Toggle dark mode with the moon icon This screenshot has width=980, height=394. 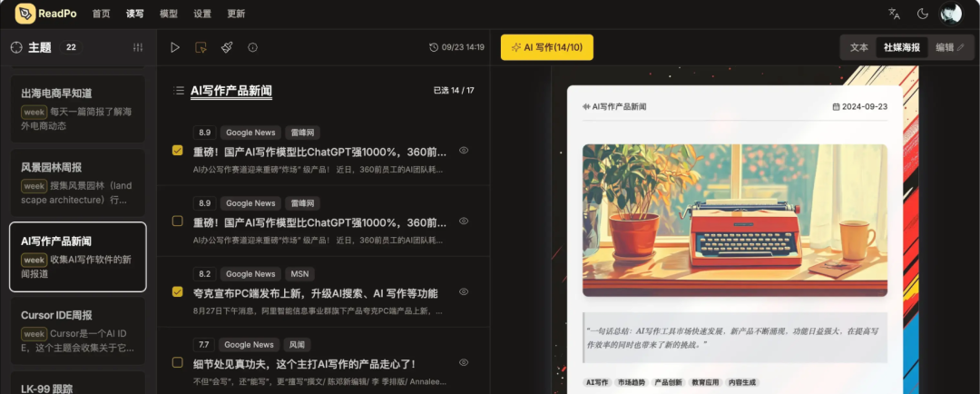(923, 14)
